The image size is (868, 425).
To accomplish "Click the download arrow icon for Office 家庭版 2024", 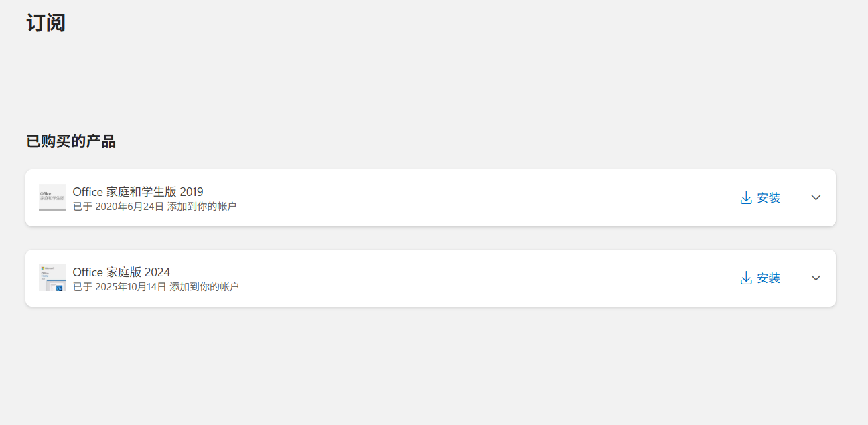I will coord(746,278).
